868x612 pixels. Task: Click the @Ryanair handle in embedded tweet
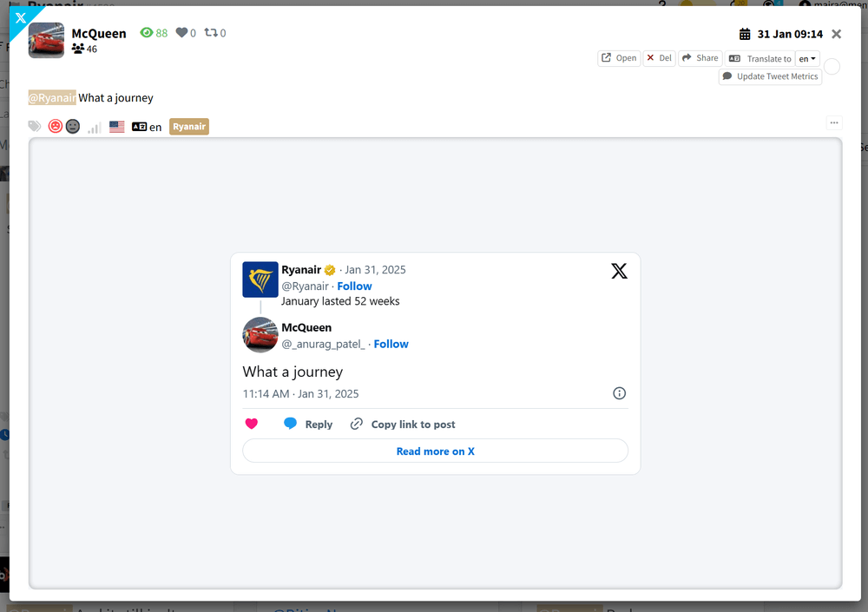305,286
